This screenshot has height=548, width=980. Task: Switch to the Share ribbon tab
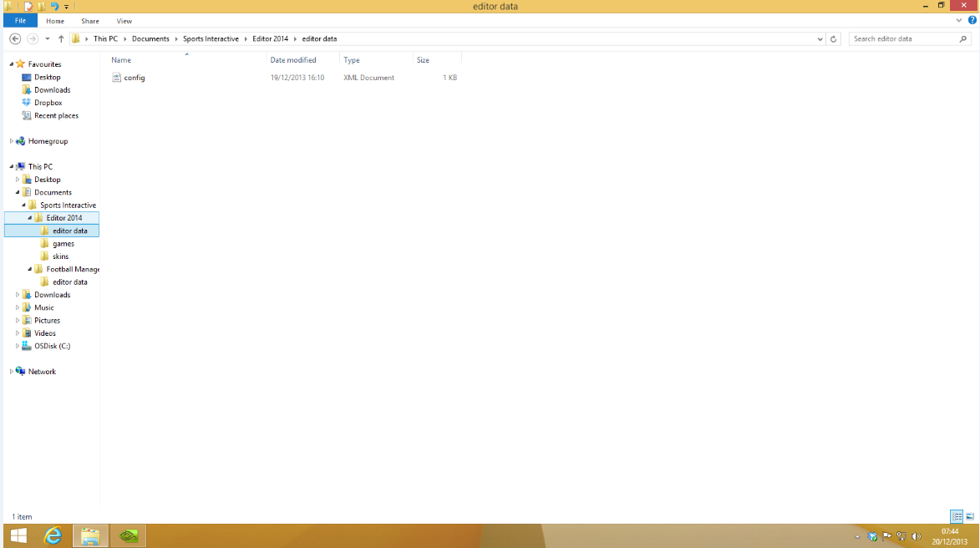click(90, 21)
